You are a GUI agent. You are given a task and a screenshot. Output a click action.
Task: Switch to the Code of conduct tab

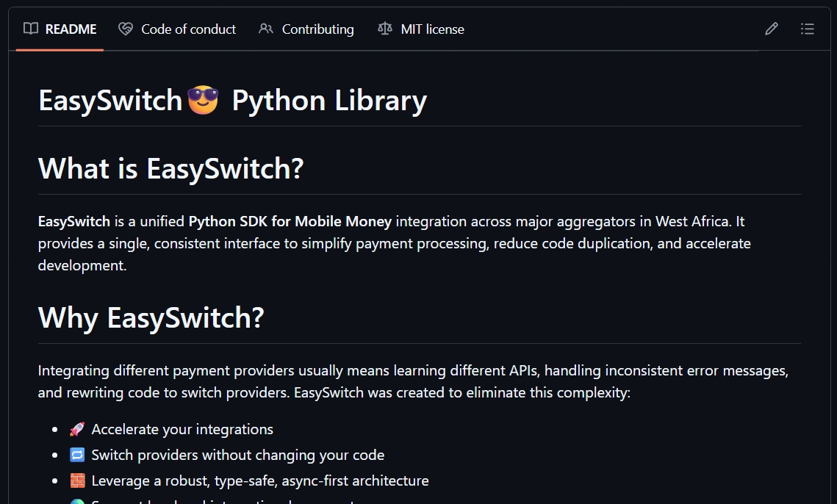(188, 29)
